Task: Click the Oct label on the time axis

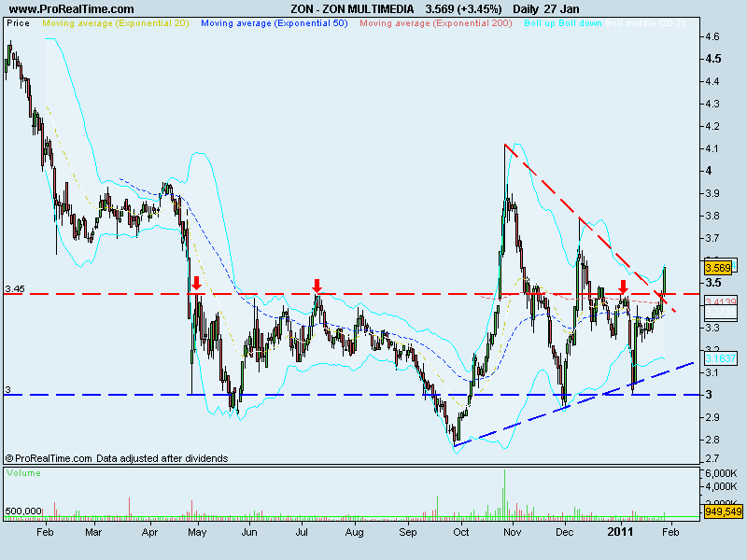Action: tap(460, 532)
